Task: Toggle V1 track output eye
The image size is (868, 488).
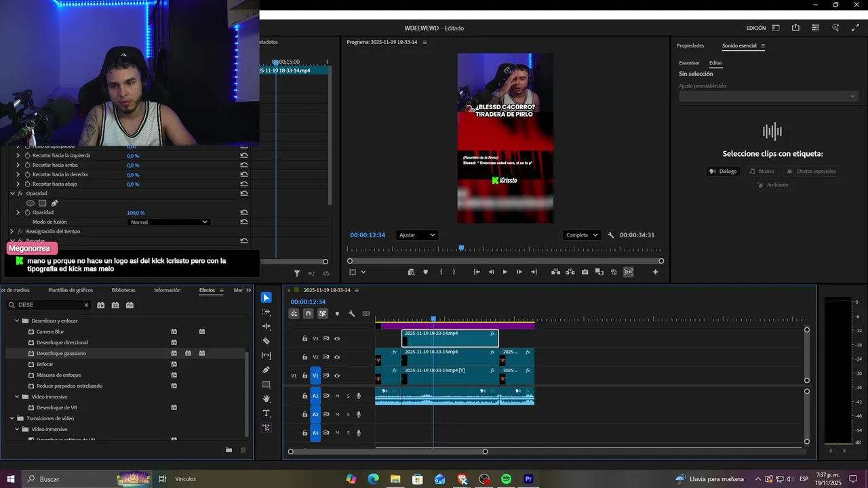Action: pyautogui.click(x=337, y=375)
